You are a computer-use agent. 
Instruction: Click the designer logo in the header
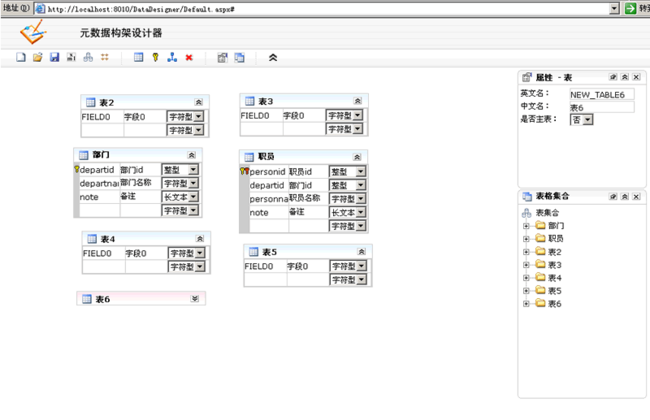[x=33, y=32]
